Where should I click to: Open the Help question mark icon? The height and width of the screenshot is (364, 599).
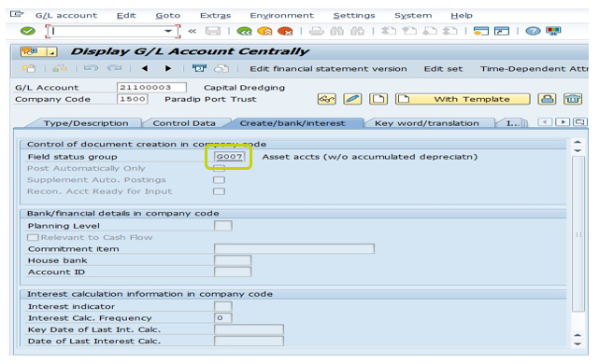533,31
